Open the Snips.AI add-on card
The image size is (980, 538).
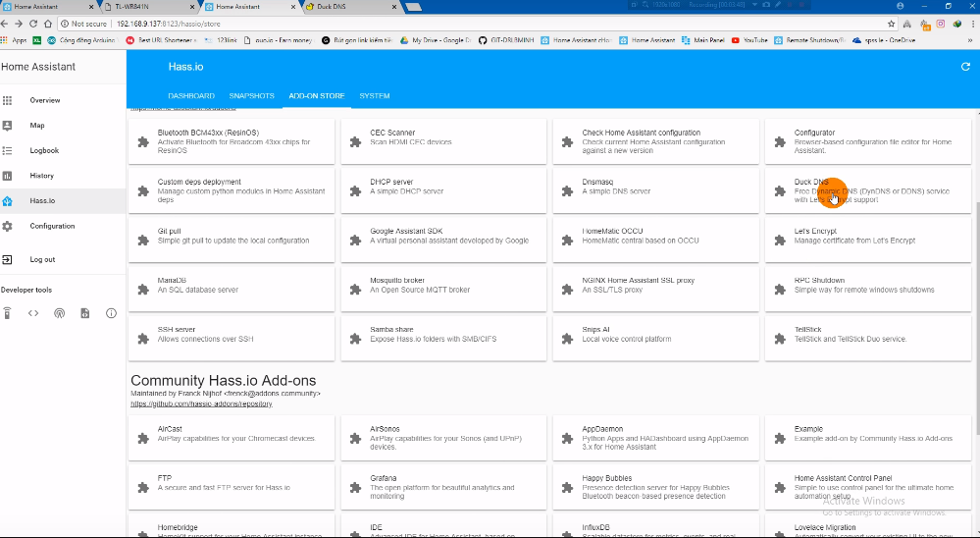click(x=655, y=339)
